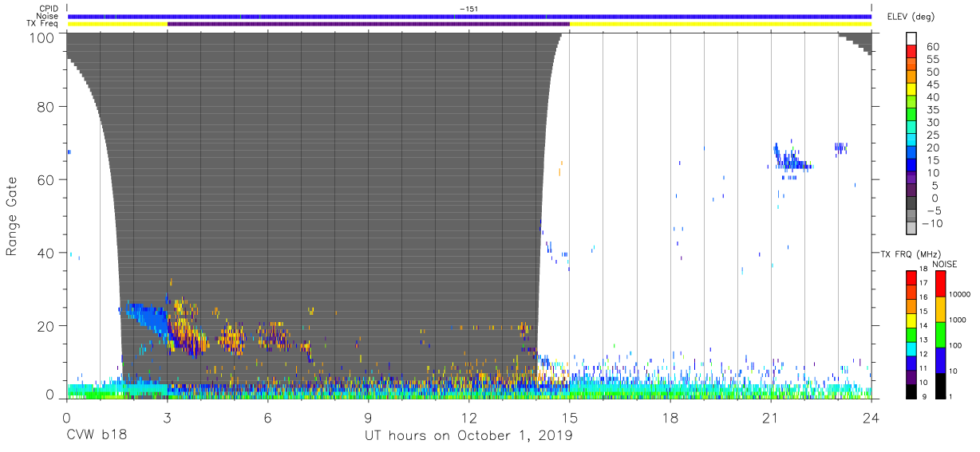Image resolution: width=980 pixels, height=452 pixels.
Task: Pick the red segment of the ELEV color bar
Action: click(911, 53)
